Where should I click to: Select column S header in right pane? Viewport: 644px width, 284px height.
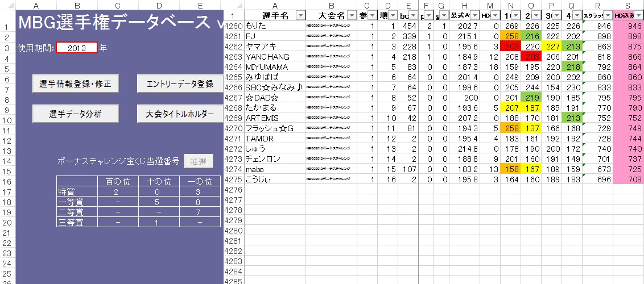629,5
